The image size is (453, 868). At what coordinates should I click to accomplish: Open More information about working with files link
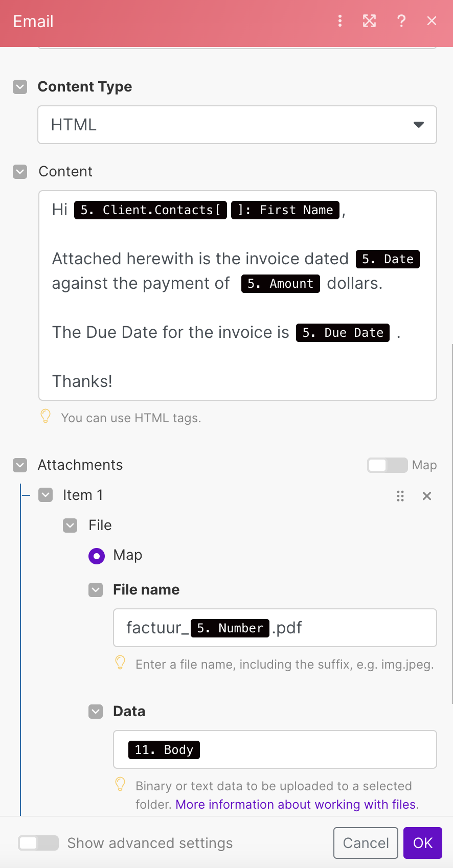click(x=296, y=805)
